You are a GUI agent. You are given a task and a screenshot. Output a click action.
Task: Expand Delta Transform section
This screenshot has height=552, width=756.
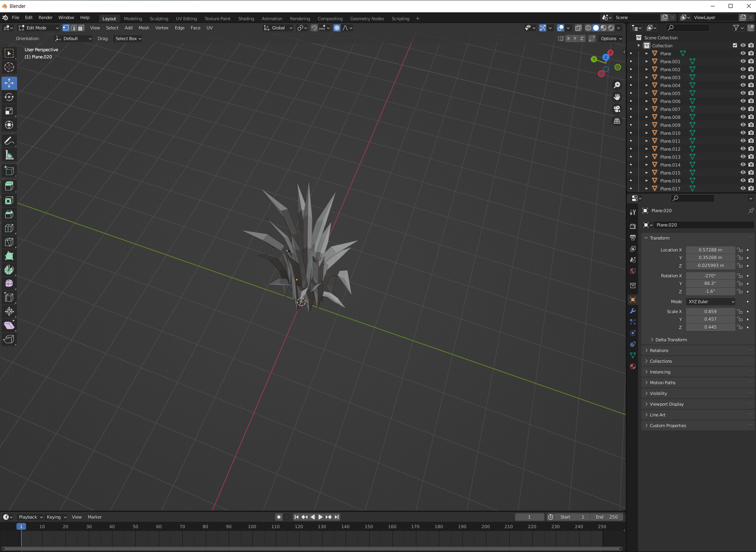(671, 340)
